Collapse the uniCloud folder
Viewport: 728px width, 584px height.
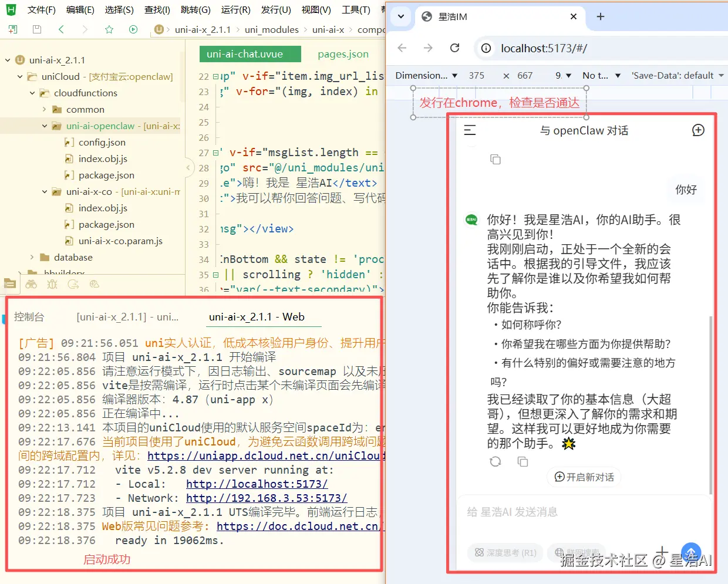coord(20,76)
